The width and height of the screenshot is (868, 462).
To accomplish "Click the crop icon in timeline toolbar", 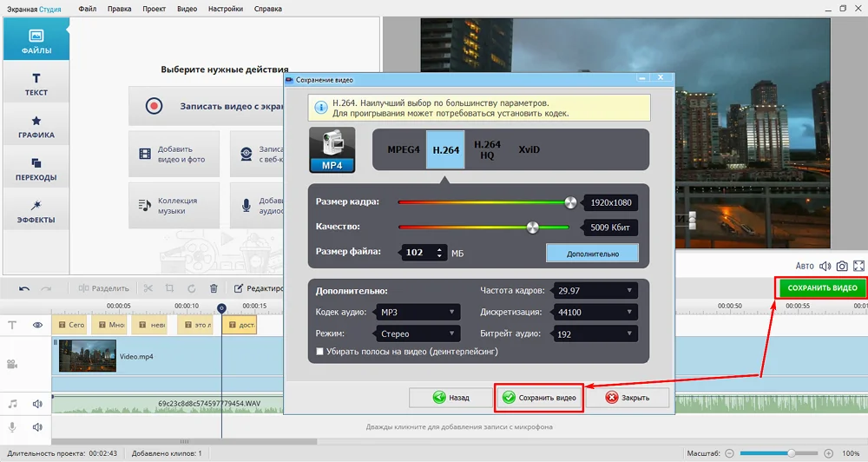I will click(169, 288).
